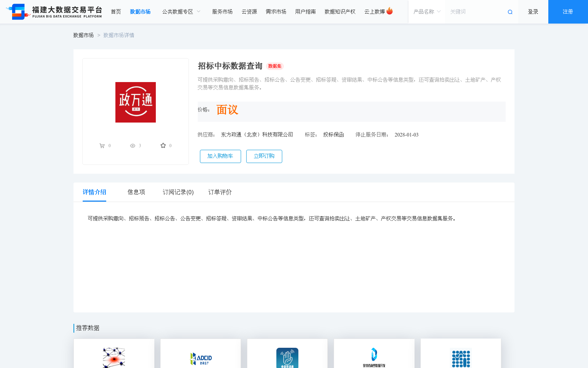
Task: Click the 立即订购 button
Action: [x=264, y=156]
